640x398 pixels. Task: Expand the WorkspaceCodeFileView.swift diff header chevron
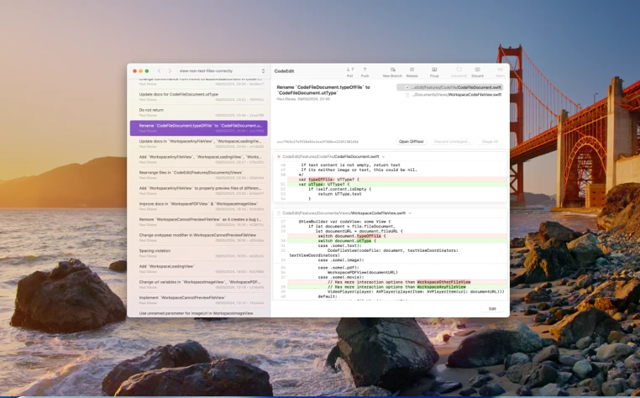click(x=410, y=213)
